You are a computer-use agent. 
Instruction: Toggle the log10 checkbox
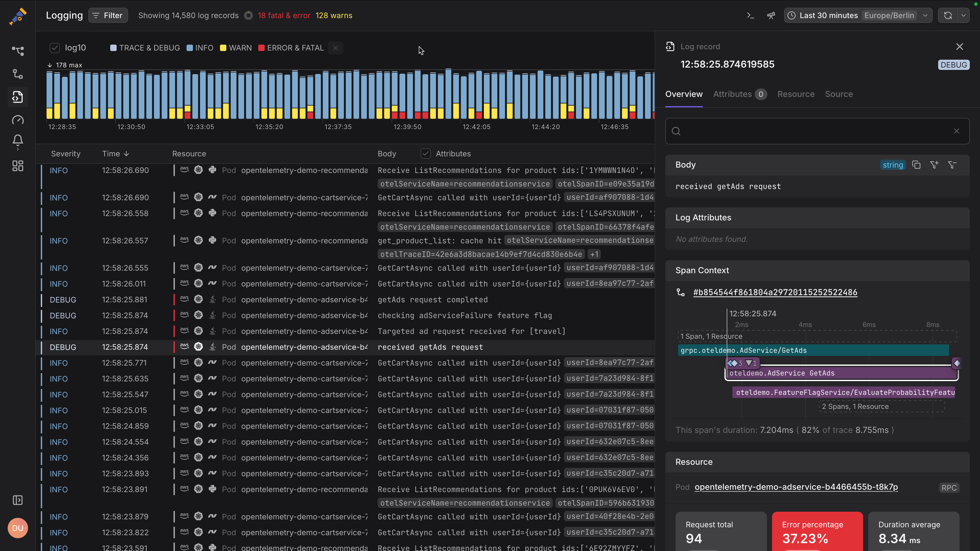pyautogui.click(x=55, y=48)
